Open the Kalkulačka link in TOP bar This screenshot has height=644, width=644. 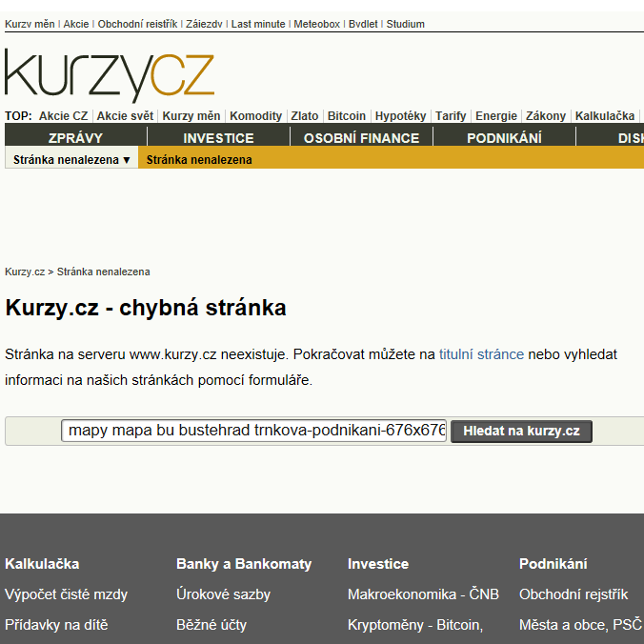click(605, 116)
